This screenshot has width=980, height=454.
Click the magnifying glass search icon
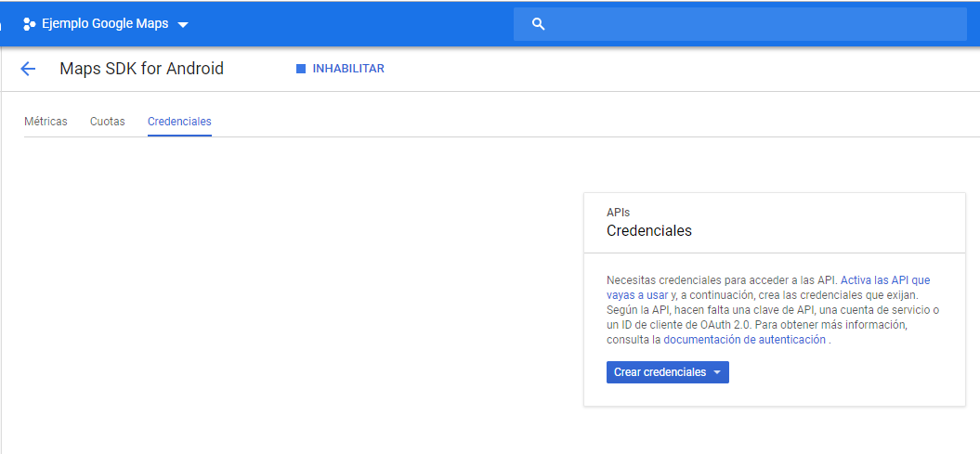[x=538, y=24]
